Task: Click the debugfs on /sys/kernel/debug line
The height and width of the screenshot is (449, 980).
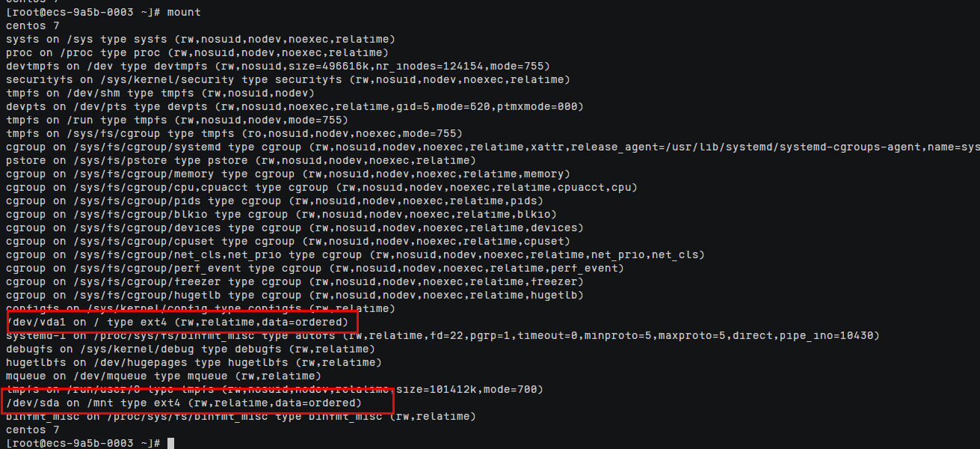Action: pos(191,349)
